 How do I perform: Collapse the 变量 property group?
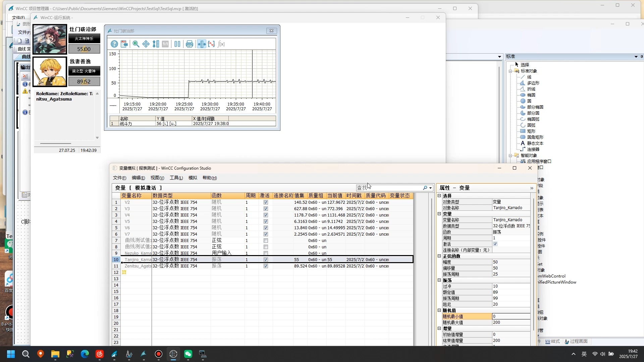(x=439, y=214)
